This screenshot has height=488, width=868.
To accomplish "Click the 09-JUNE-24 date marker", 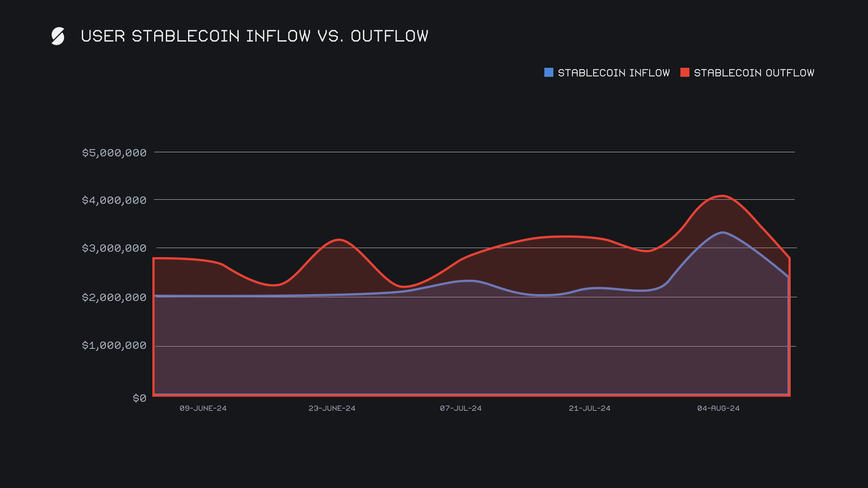I will tap(203, 408).
